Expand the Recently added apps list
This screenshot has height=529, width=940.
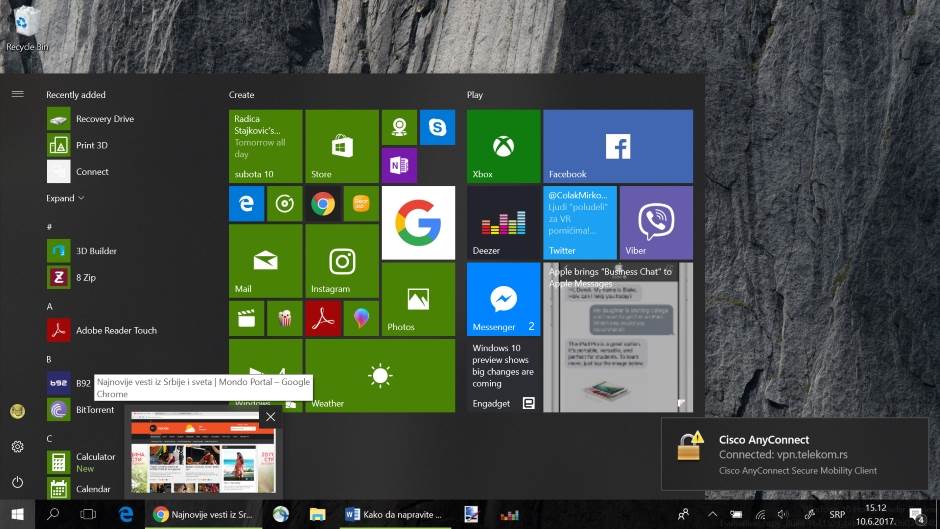point(65,198)
